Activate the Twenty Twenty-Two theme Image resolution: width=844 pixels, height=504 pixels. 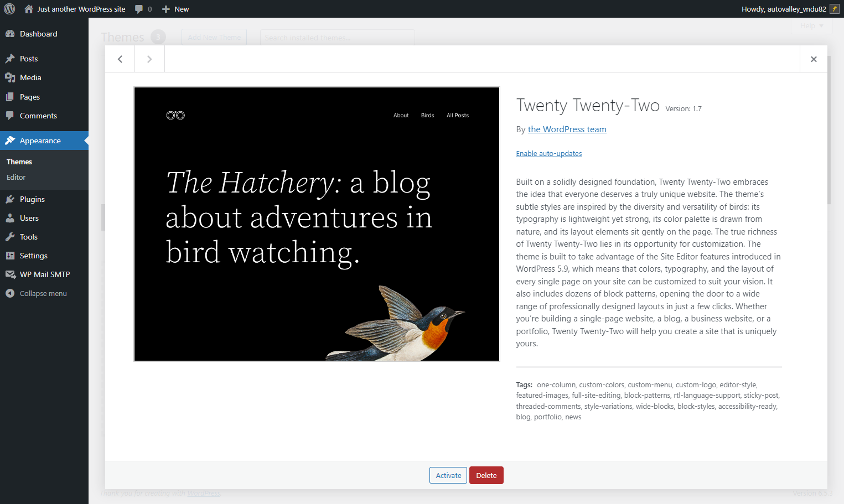pyautogui.click(x=448, y=475)
